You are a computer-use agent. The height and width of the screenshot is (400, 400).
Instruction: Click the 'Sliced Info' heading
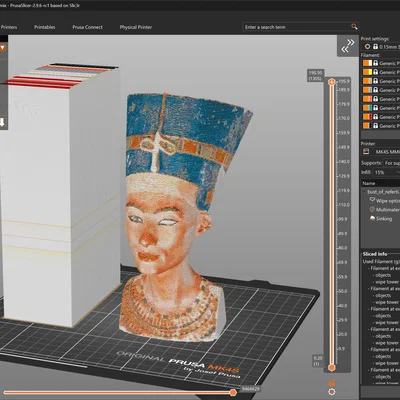pos(375,254)
